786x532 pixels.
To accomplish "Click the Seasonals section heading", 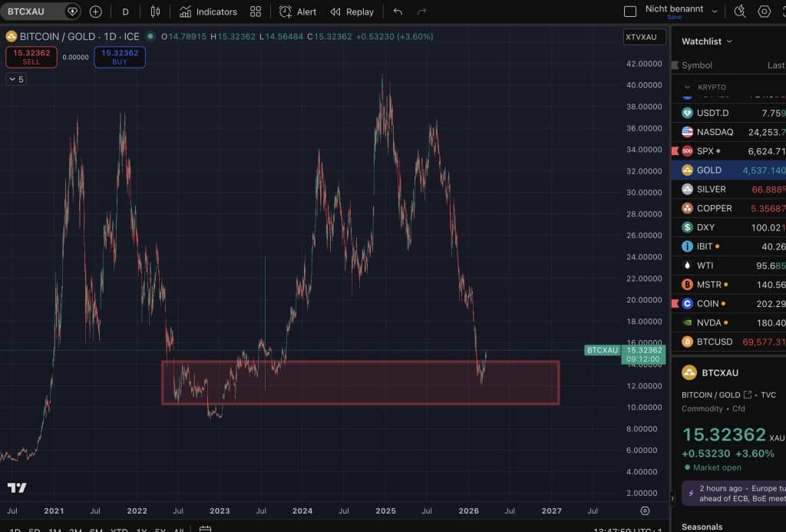I will click(x=702, y=527).
